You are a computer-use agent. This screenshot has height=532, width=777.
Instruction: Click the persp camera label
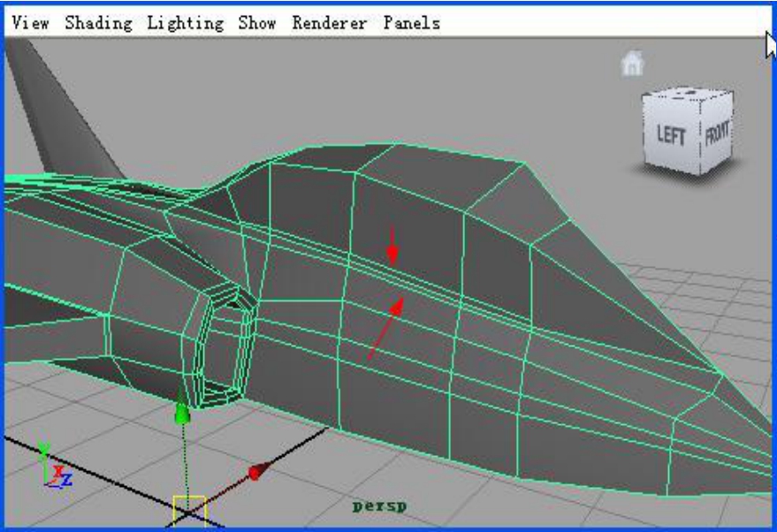(379, 506)
